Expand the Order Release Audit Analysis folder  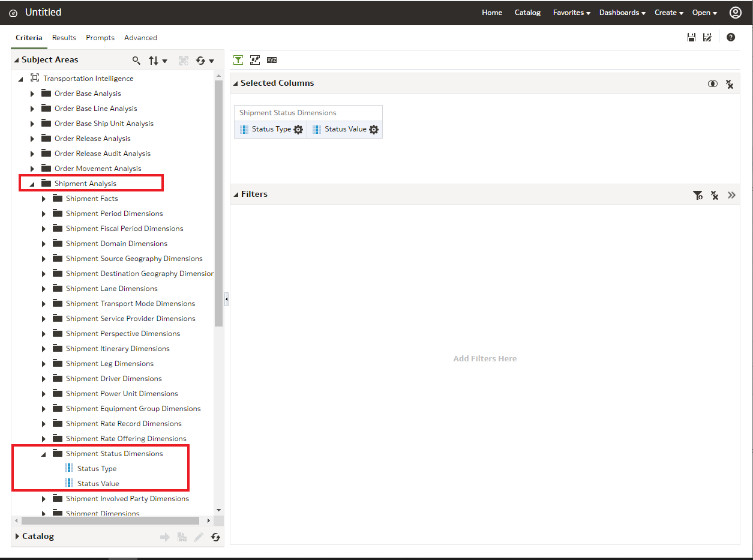point(32,154)
